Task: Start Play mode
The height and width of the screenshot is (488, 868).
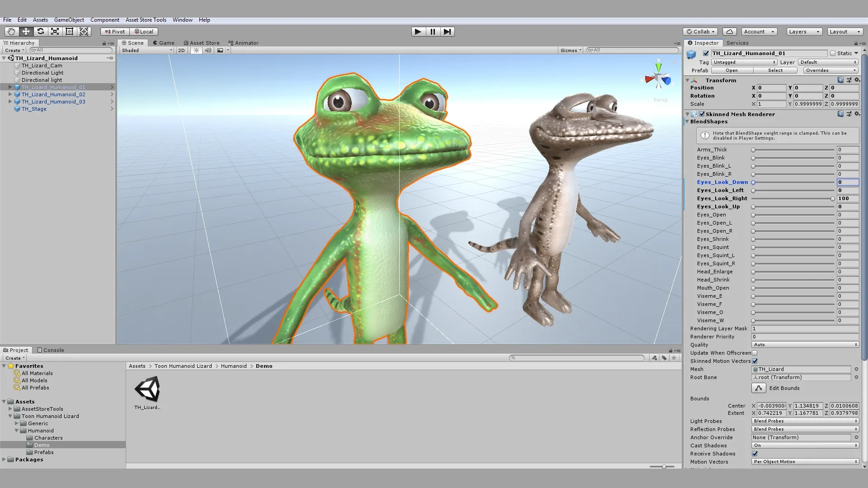Action: [418, 32]
